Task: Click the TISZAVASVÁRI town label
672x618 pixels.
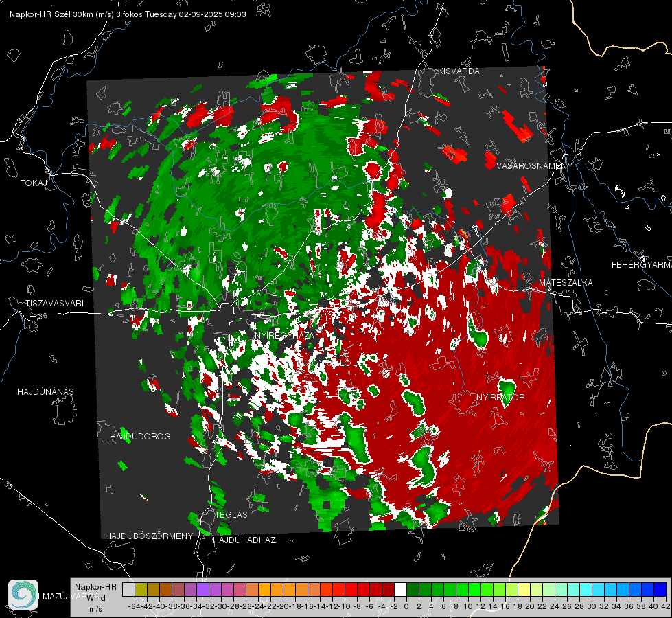Action: point(54,304)
